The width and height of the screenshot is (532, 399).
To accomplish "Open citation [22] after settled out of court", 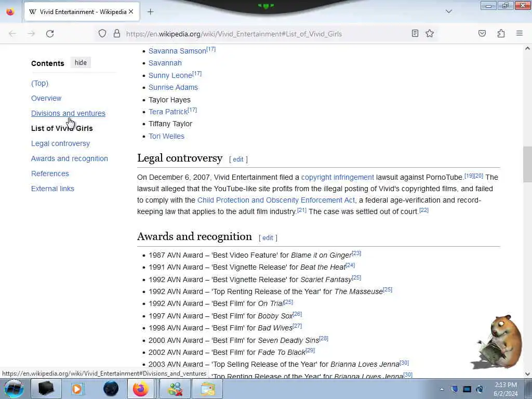I will [x=424, y=210].
